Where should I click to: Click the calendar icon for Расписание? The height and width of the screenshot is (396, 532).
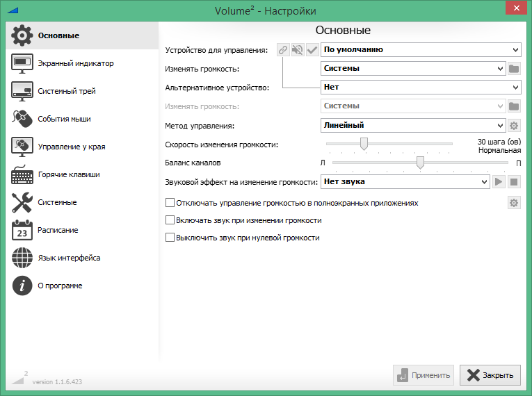(22, 230)
